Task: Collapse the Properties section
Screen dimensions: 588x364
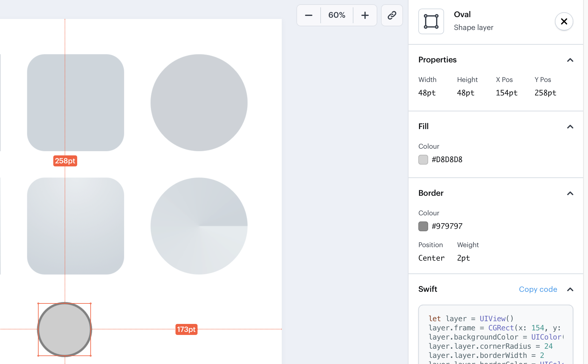Action: point(570,60)
